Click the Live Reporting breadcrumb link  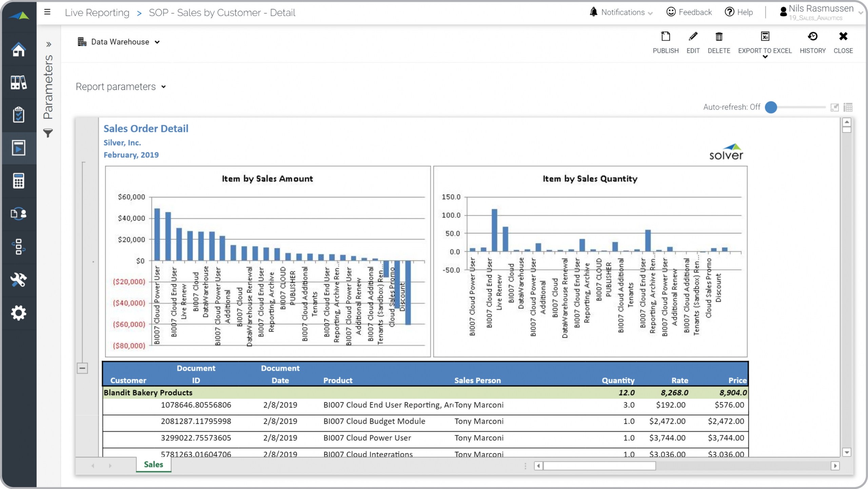point(97,13)
